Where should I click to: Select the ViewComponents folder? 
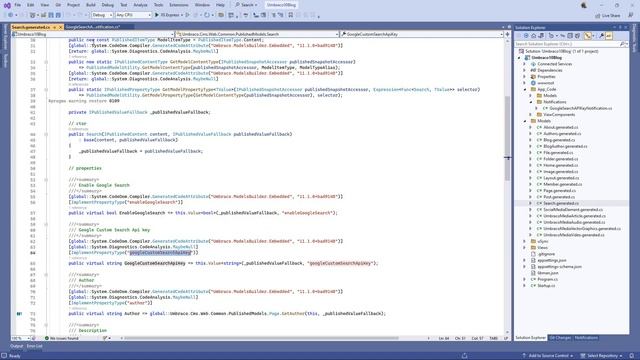point(559,115)
